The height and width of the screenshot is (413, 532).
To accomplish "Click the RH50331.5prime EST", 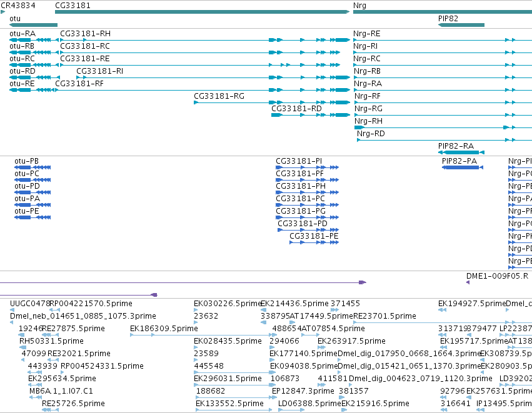I will click(x=23, y=347).
